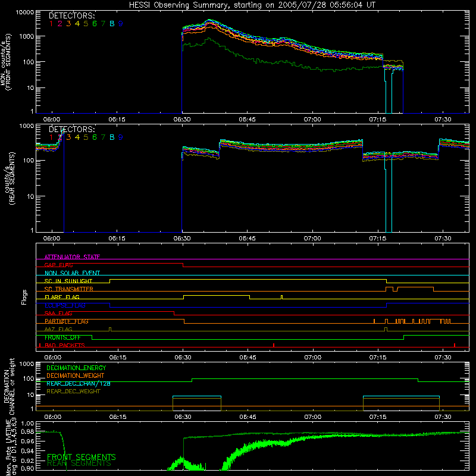The image size is (476, 476).
Task: Click the ATTENUATOR_STATE flag label
Action: tap(72, 257)
